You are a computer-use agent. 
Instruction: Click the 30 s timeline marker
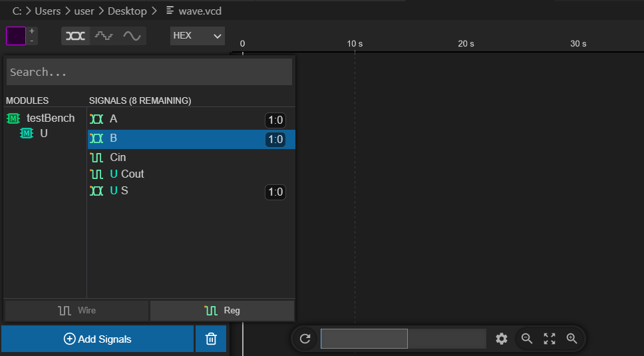(578, 43)
